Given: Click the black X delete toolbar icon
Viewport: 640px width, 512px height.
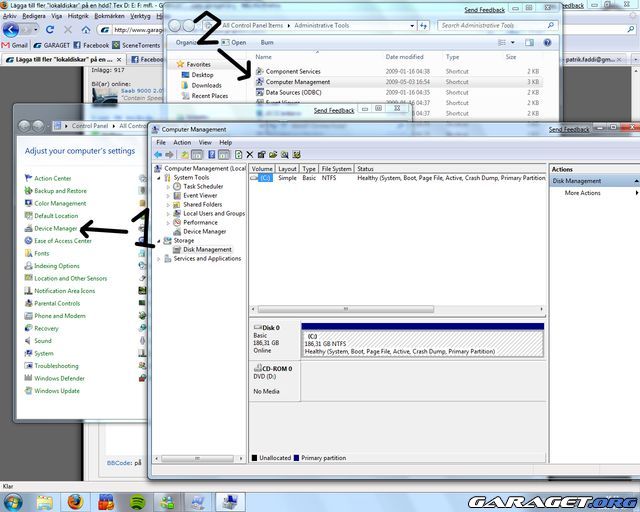Looking at the screenshot, I should coord(249,155).
